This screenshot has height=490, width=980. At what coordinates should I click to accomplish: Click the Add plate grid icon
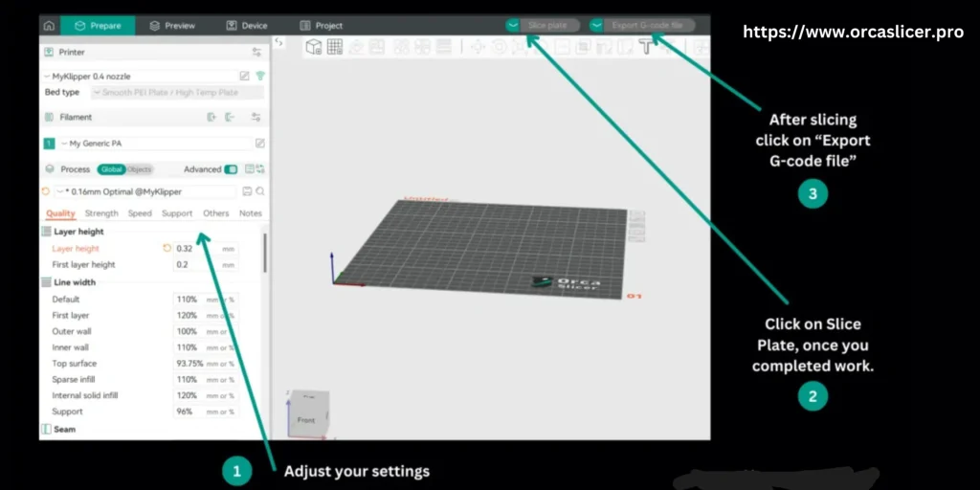tap(335, 46)
